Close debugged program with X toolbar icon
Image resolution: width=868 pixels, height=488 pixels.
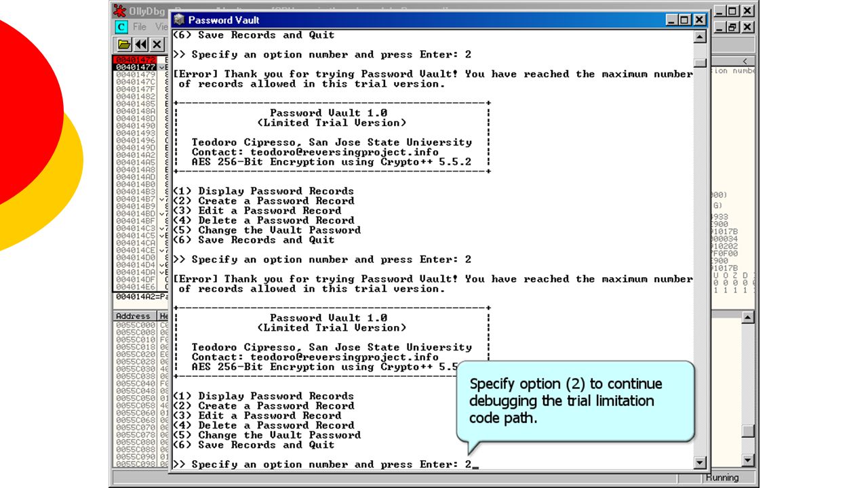[157, 45]
